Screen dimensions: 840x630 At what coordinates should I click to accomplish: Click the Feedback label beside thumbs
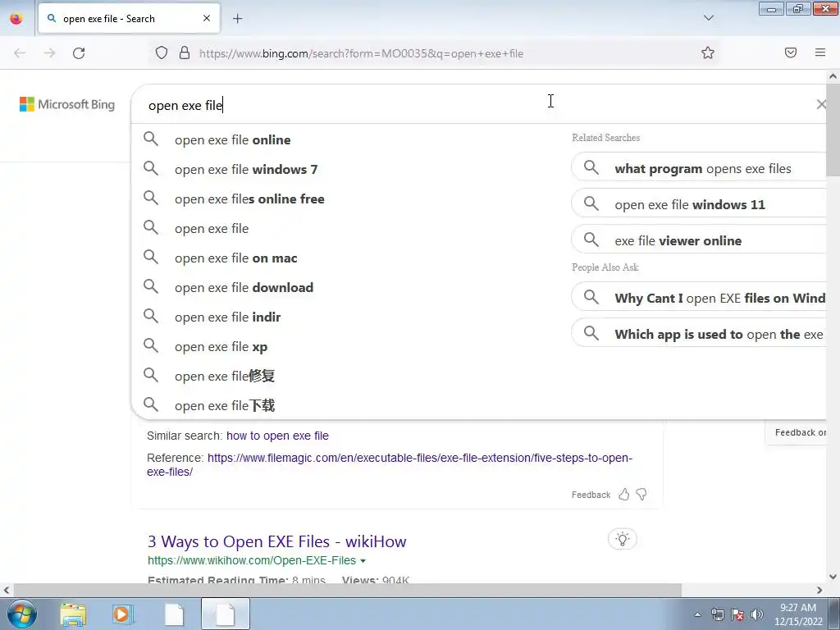click(591, 495)
